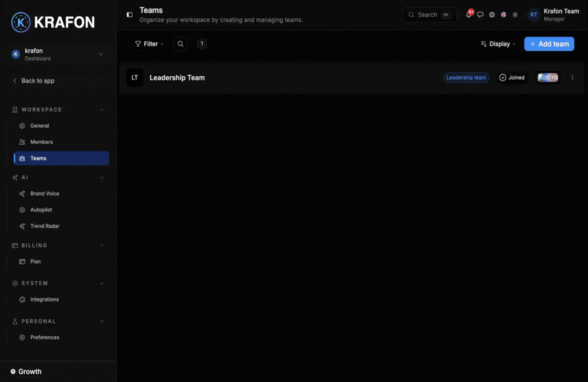The image size is (588, 382).
Task: Open notifications bell with 9+ badge
Action: (469, 14)
